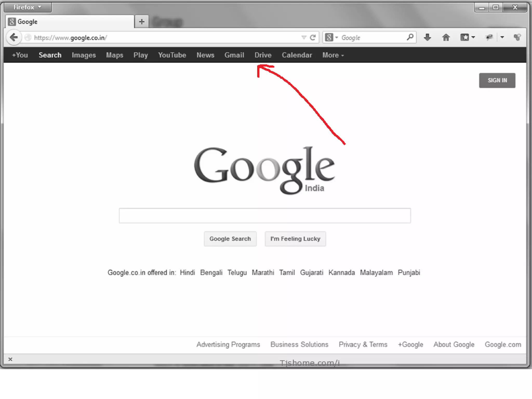Click the I'm Feeling Lucky button
Screen dimensions: 532x399
pyautogui.click(x=295, y=239)
